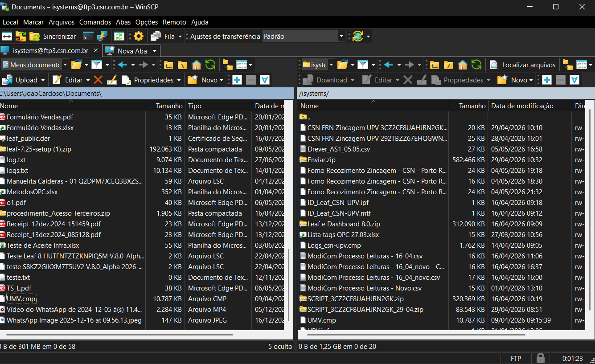Select the isystems@ftp3.csn.com.br session tab
The height and width of the screenshot is (364, 595).
point(50,51)
